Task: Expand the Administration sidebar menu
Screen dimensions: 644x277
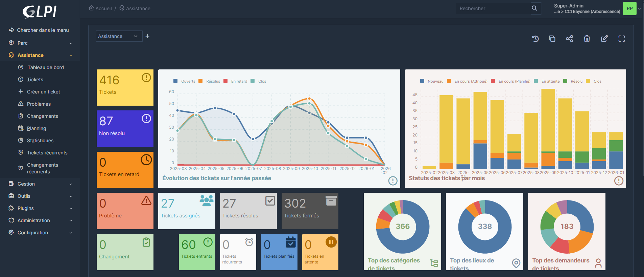Action: point(40,220)
